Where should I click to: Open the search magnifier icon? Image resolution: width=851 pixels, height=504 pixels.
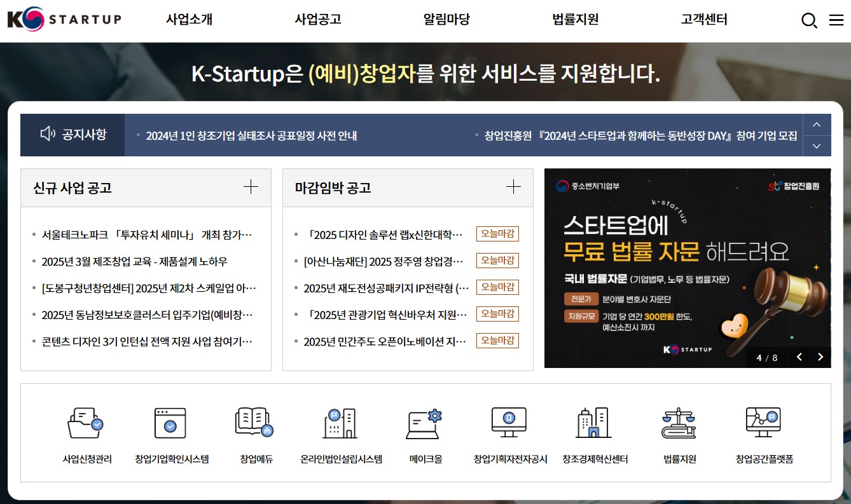pyautogui.click(x=809, y=20)
